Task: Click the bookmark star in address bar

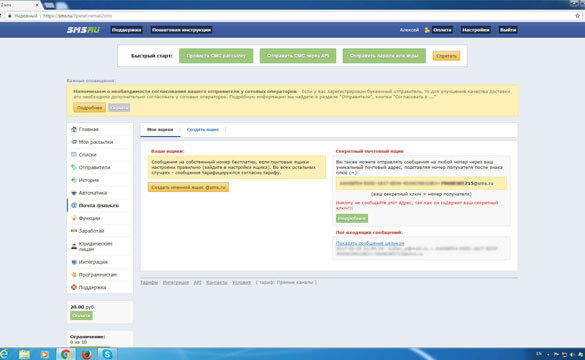Action: 578,16
